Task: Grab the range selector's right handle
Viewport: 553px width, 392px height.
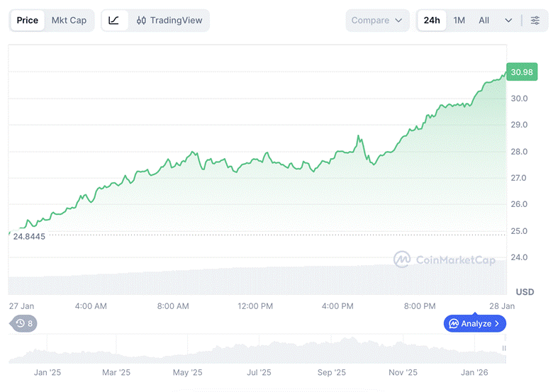Action: (x=505, y=349)
